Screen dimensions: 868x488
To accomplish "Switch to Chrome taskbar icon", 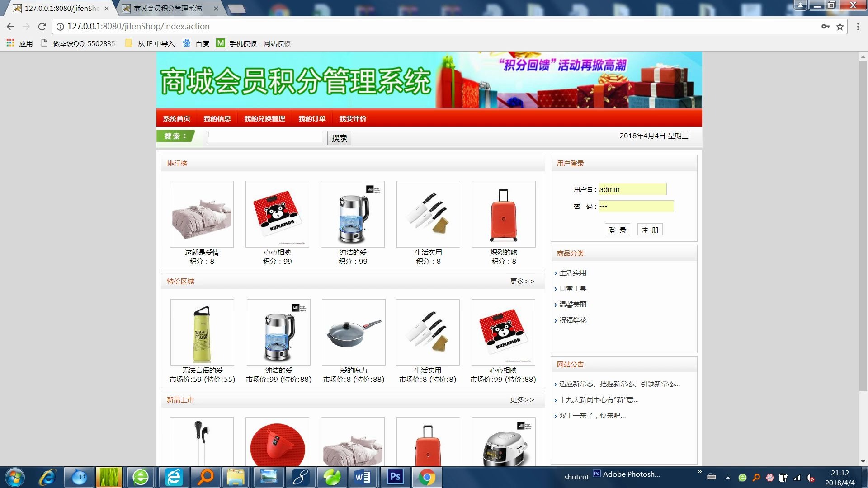I will pyautogui.click(x=426, y=477).
